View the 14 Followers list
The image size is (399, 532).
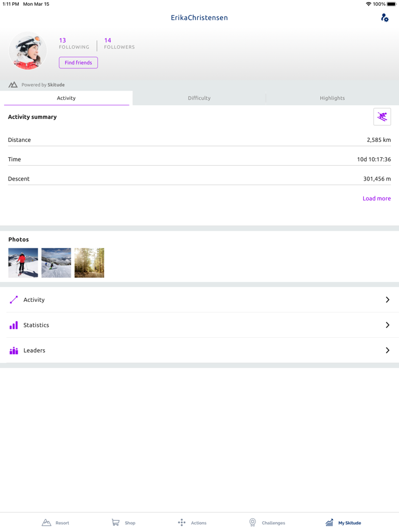click(x=119, y=43)
